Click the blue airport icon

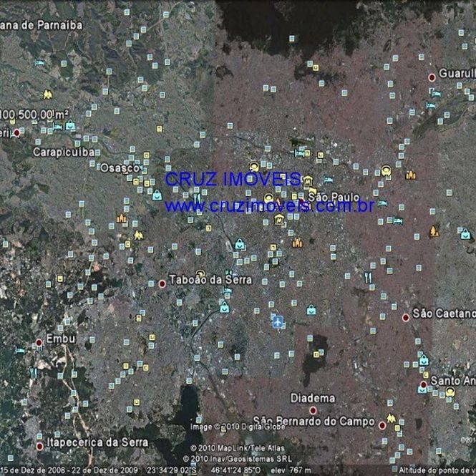click(x=278, y=322)
